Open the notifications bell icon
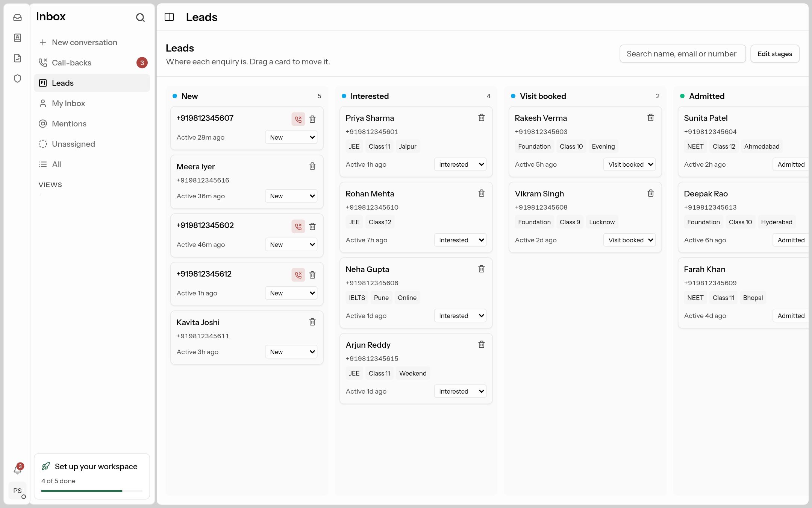This screenshot has width=812, height=508. point(17,469)
